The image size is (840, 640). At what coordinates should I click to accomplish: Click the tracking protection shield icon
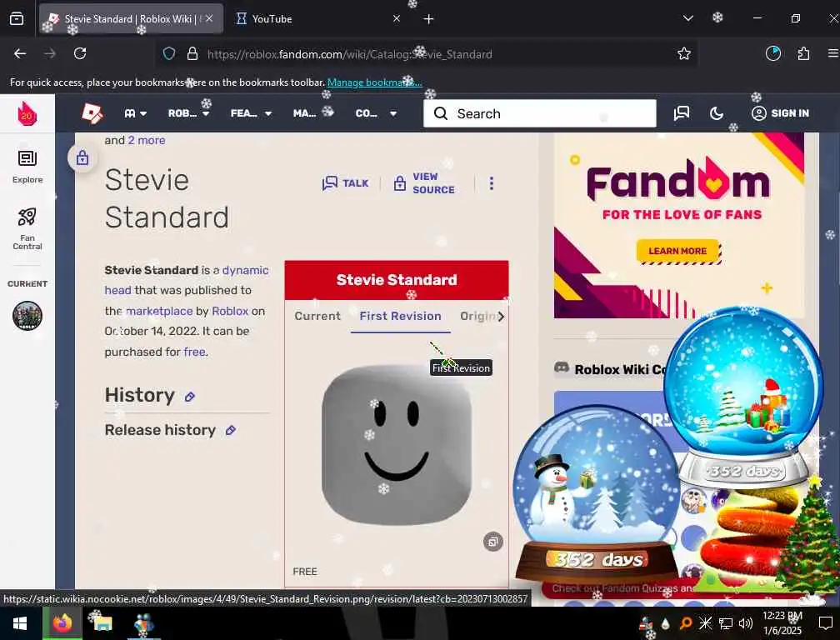point(169,53)
